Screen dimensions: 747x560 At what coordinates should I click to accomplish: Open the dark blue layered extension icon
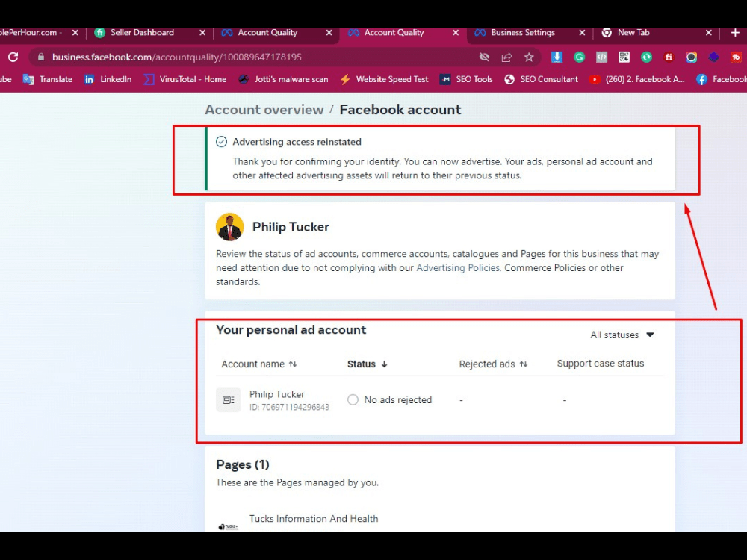[713, 57]
